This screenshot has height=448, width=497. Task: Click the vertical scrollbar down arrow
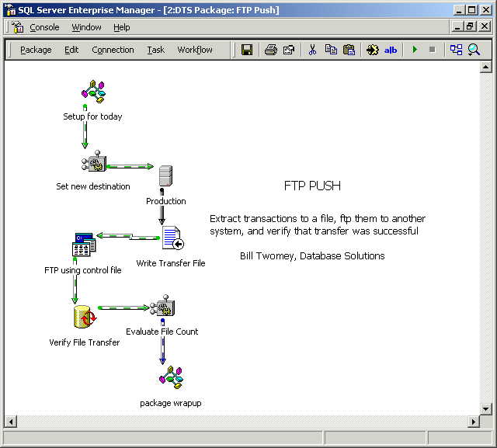[485, 409]
